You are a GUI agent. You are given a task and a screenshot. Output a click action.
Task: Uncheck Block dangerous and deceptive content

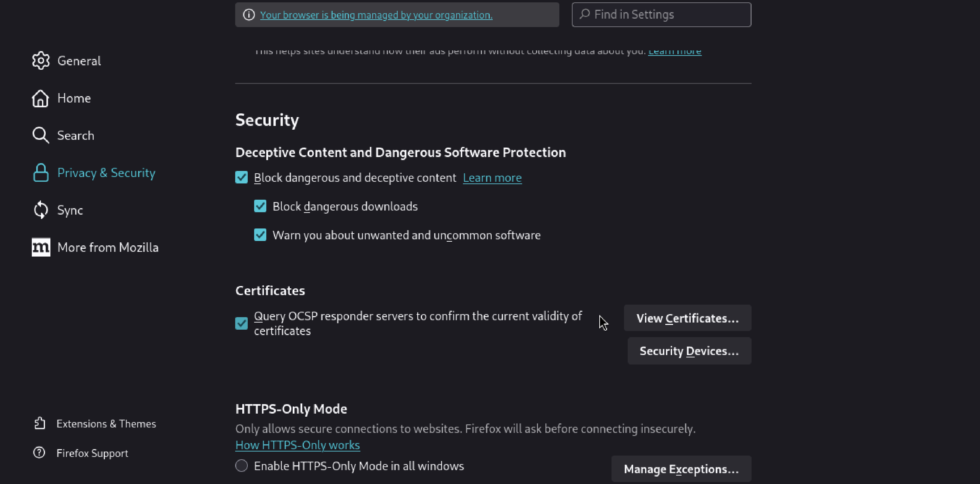click(242, 177)
